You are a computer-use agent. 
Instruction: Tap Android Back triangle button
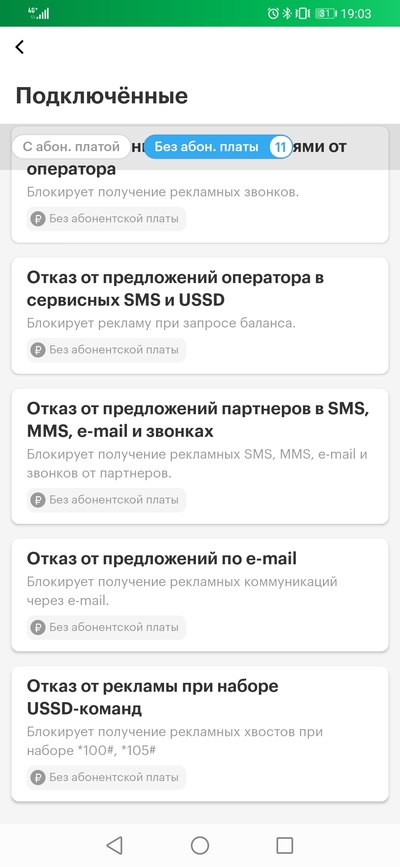(114, 845)
